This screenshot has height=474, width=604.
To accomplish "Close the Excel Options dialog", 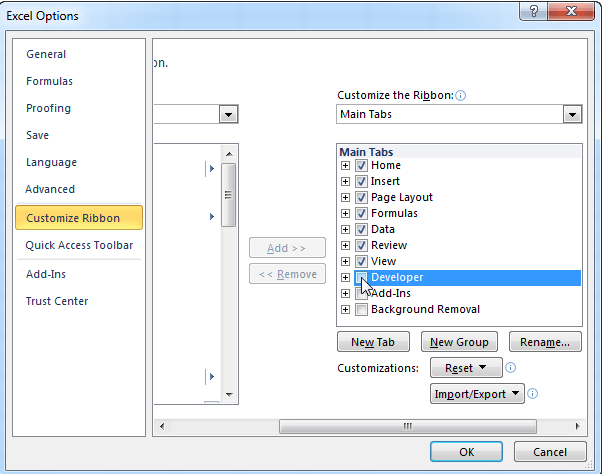I will click(x=571, y=11).
